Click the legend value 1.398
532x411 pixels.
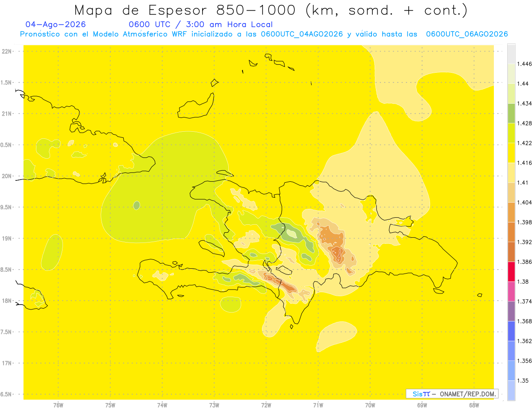point(524,222)
